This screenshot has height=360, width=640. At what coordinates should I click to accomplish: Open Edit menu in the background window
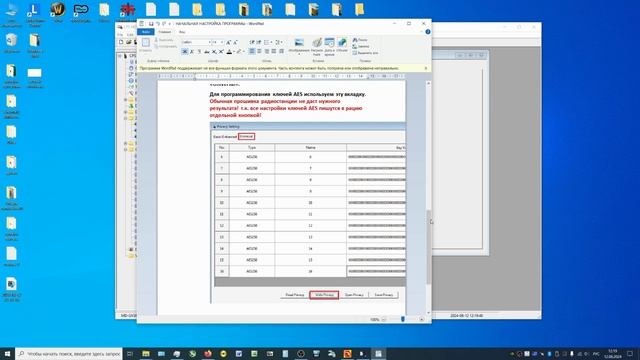[130, 35]
